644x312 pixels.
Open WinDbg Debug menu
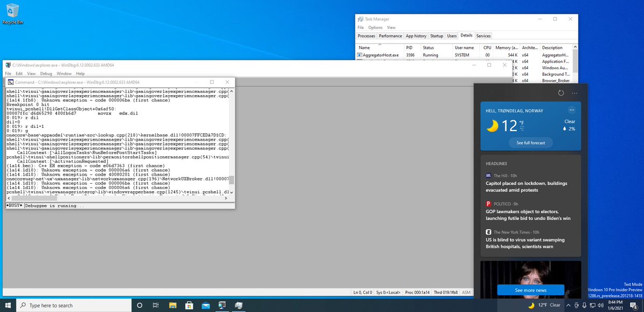point(46,74)
